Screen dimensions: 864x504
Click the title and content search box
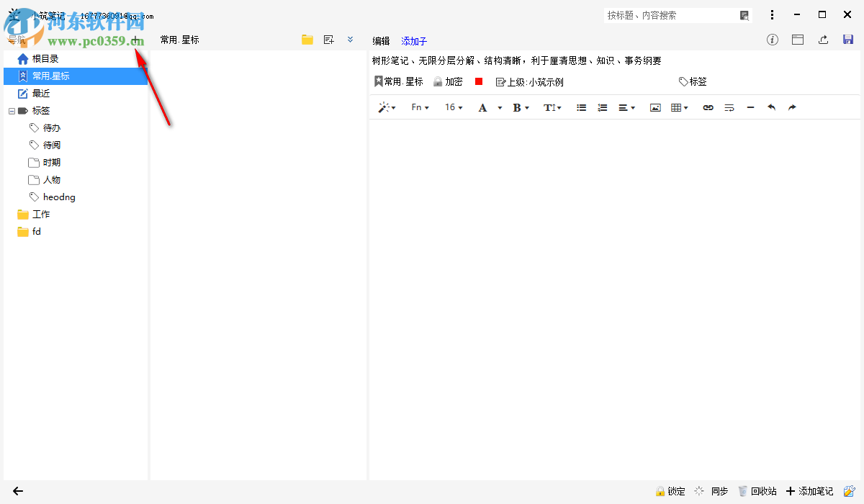click(670, 14)
